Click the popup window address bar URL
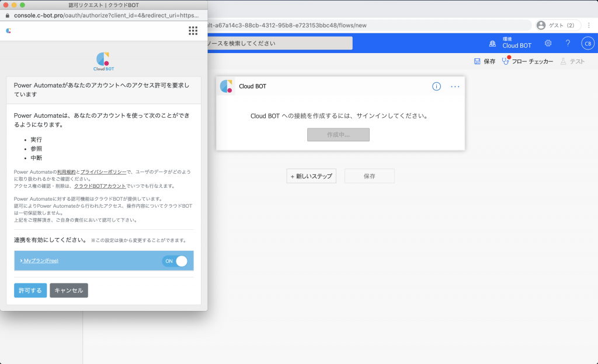Image resolution: width=598 pixels, height=364 pixels. (x=106, y=16)
